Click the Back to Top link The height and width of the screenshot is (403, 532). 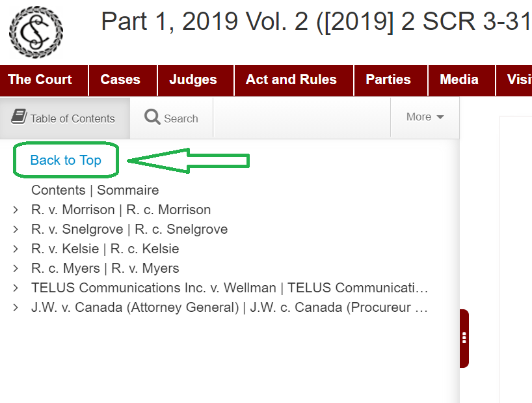(66, 160)
